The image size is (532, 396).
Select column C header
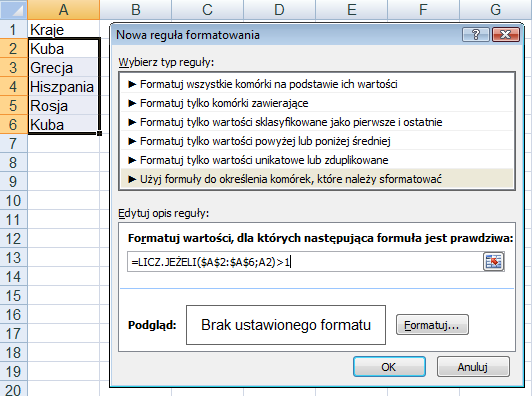207,10
